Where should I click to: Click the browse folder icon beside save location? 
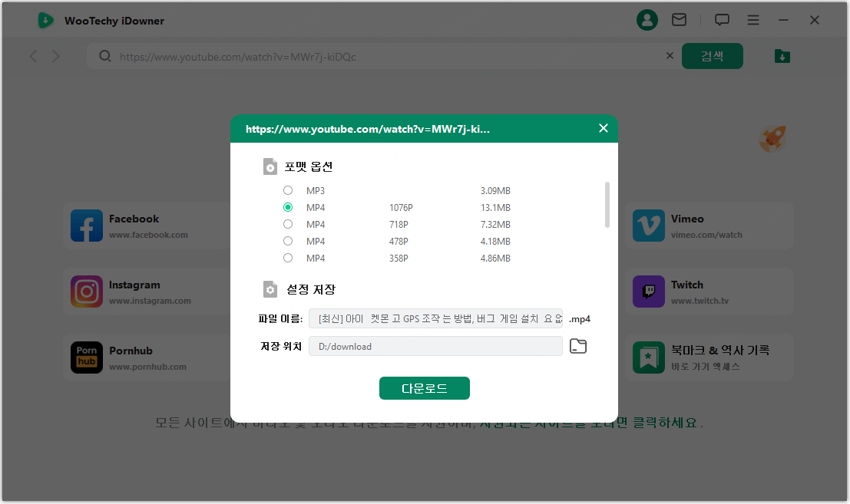578,347
